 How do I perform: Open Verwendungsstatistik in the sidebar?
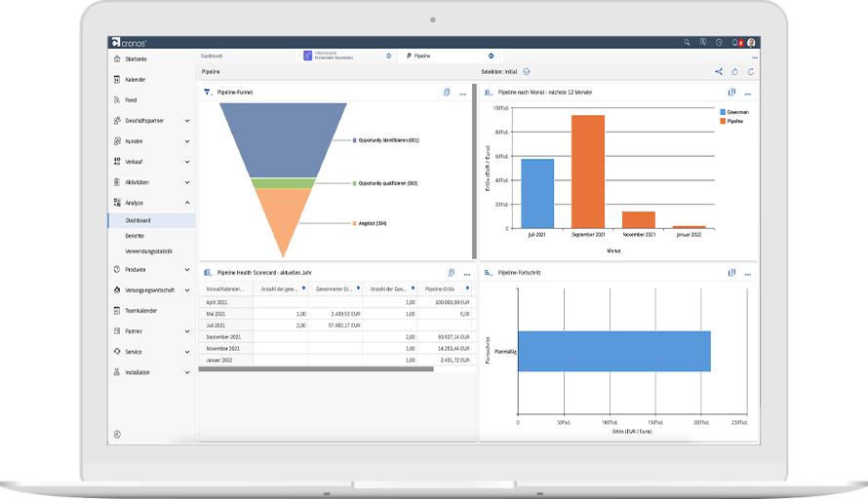pyautogui.click(x=148, y=251)
